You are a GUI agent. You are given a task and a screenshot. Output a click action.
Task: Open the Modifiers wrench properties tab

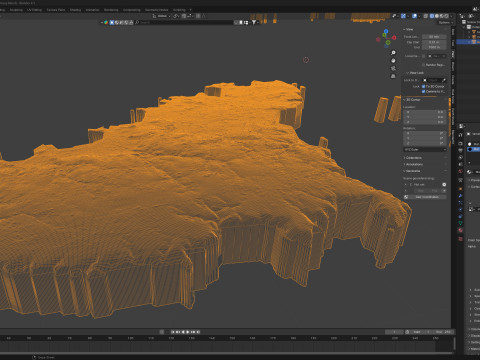(x=460, y=196)
